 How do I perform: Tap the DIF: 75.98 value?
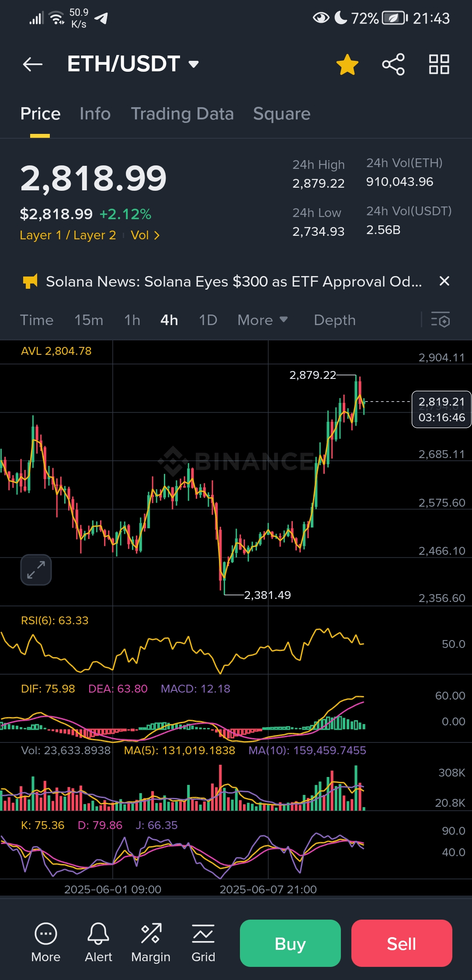[x=48, y=689]
